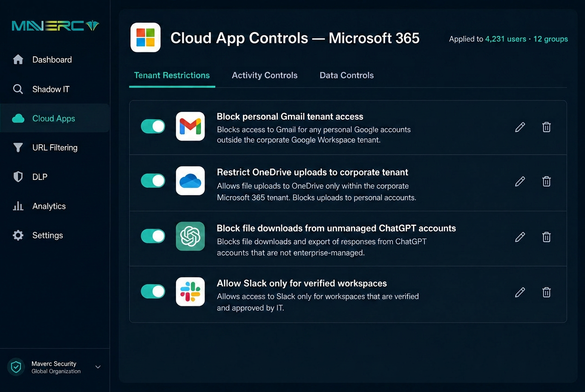The width and height of the screenshot is (585, 392).
Task: Disable the ChatGPT file downloads block
Action: 153,236
